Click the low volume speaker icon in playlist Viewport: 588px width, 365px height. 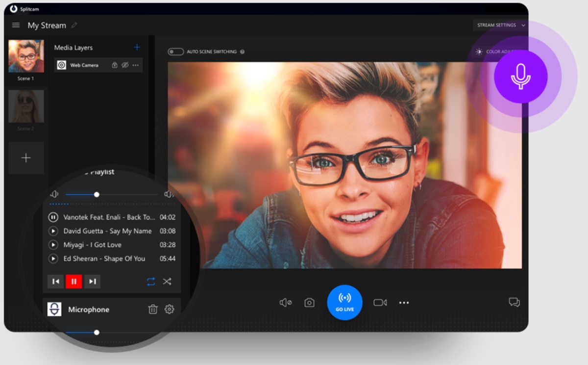click(54, 195)
